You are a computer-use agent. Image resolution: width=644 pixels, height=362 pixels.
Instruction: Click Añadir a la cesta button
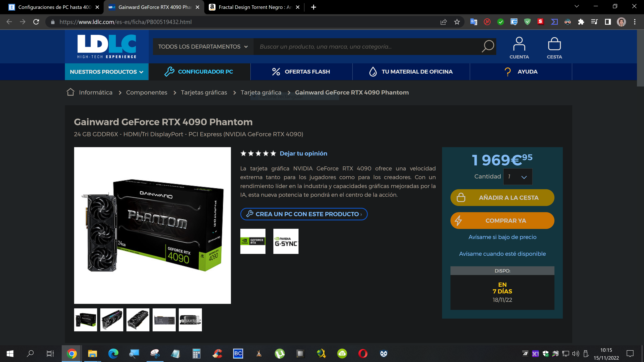[502, 198]
